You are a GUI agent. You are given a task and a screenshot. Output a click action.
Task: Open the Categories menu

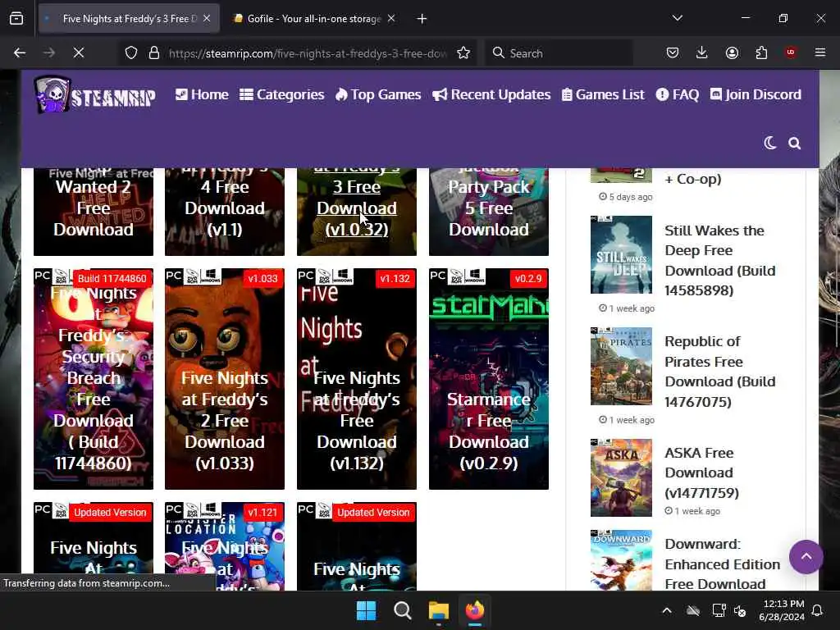[282, 94]
